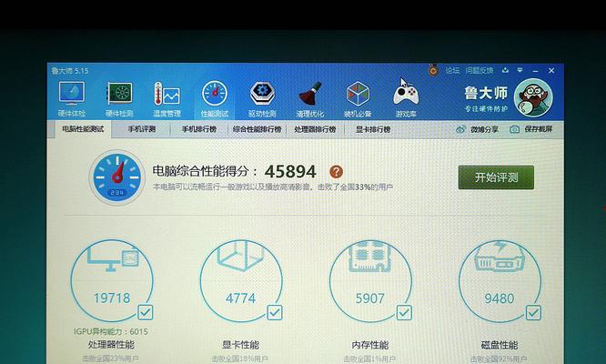Toggle the 显卡性能 test checkbox
The image size is (606, 364).
click(275, 312)
